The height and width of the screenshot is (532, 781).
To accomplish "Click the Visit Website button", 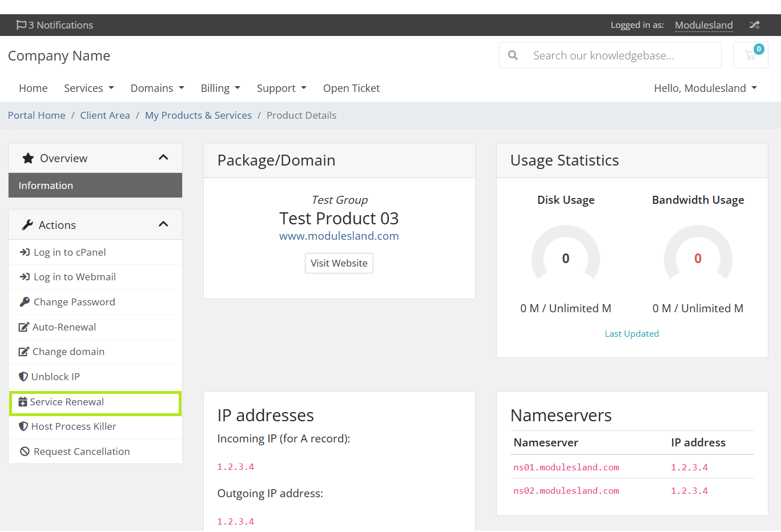I will pos(339,263).
